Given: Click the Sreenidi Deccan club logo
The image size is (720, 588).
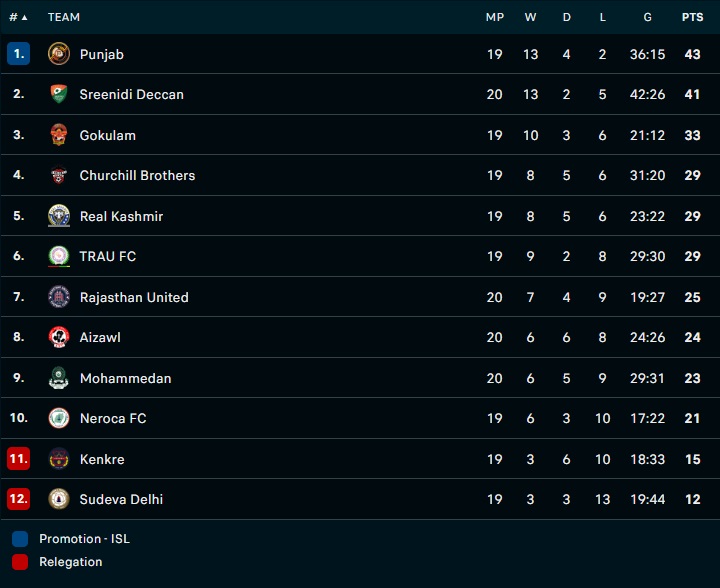Looking at the screenshot, I should click(x=59, y=94).
